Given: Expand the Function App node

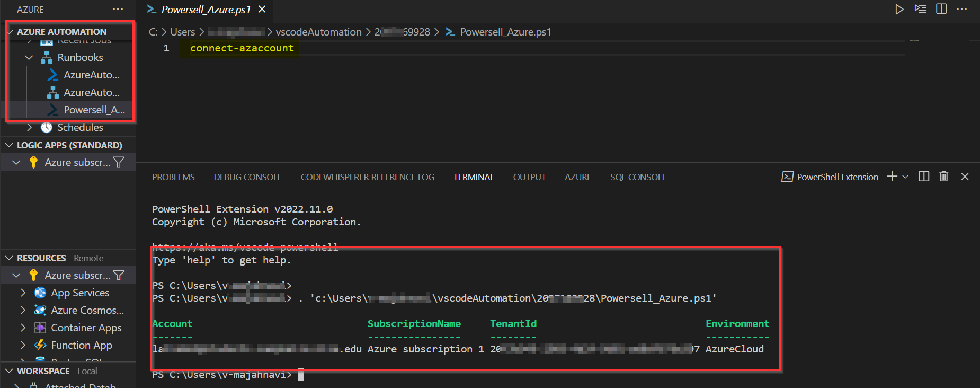Looking at the screenshot, I should click(x=23, y=345).
